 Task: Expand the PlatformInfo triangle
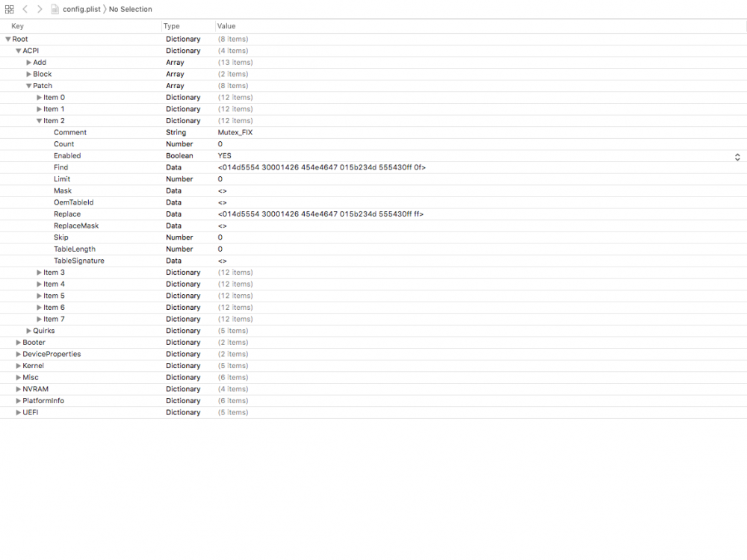click(x=18, y=401)
